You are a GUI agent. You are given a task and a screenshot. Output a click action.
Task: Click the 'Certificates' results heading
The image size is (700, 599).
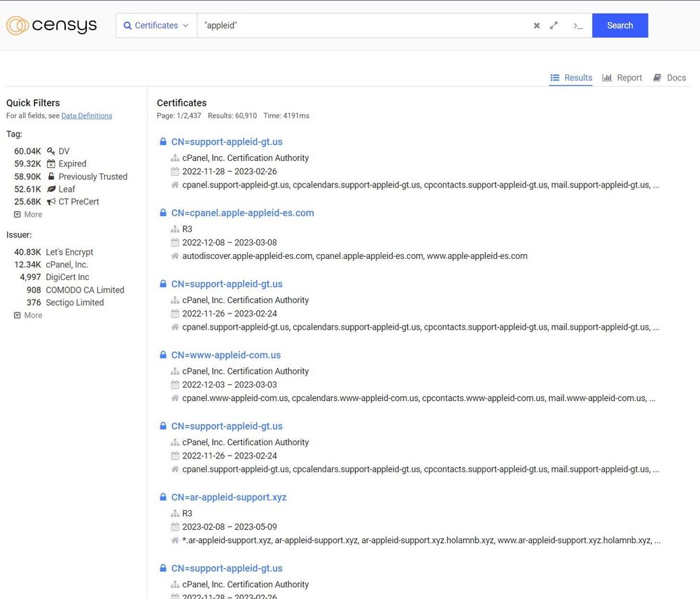[182, 103]
